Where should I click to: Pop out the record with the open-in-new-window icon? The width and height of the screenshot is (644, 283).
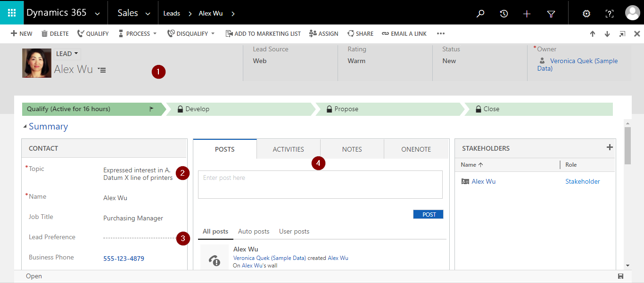pos(622,33)
